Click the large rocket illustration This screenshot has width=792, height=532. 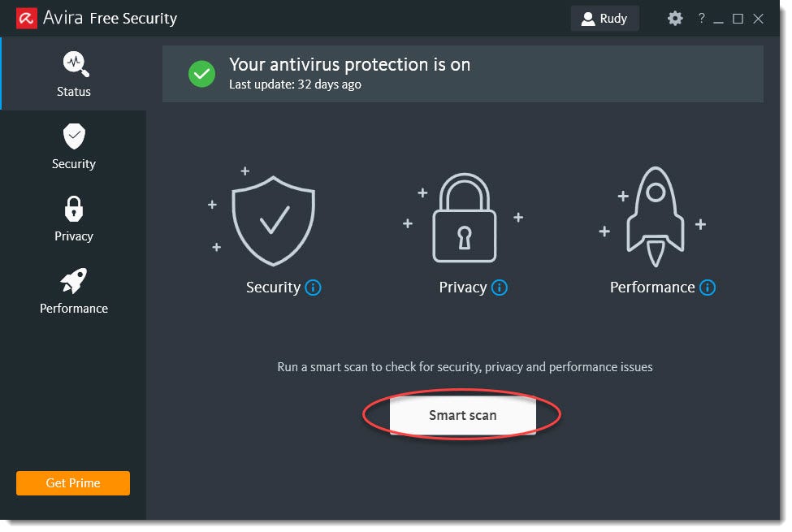(654, 215)
